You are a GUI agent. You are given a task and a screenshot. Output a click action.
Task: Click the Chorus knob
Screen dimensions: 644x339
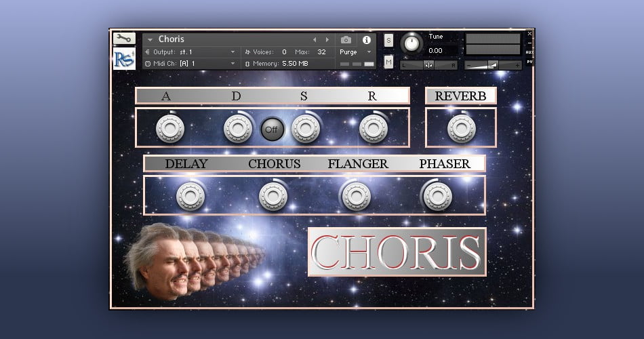(273, 197)
